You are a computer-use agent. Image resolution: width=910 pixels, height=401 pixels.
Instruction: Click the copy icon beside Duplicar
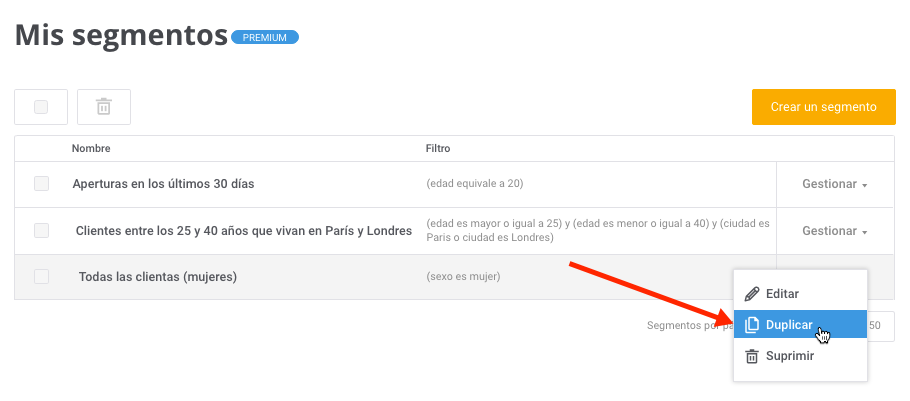(752, 325)
